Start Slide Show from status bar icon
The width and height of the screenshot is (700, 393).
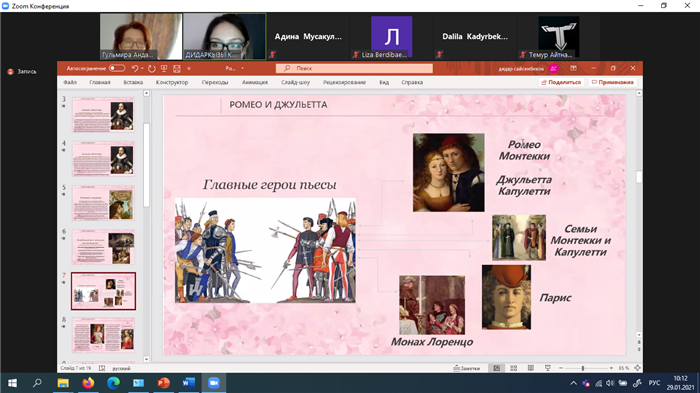548,368
